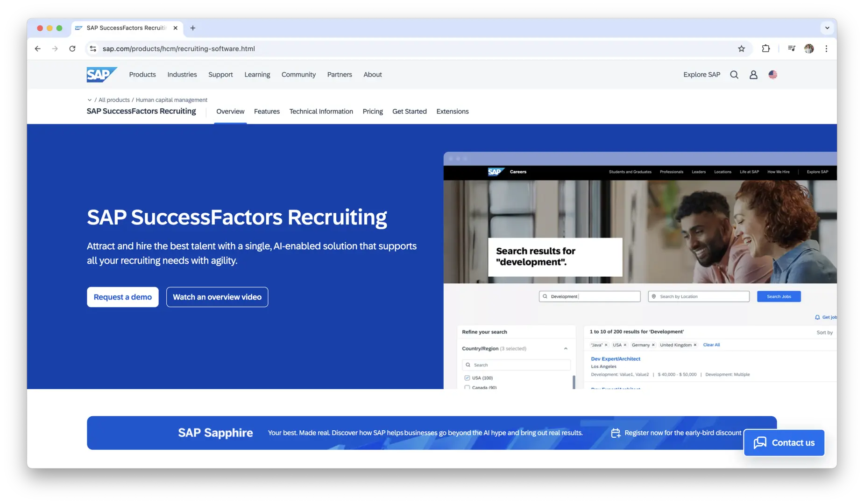The image size is (864, 504).
Task: Click the Clear All filters link
Action: coord(711,345)
